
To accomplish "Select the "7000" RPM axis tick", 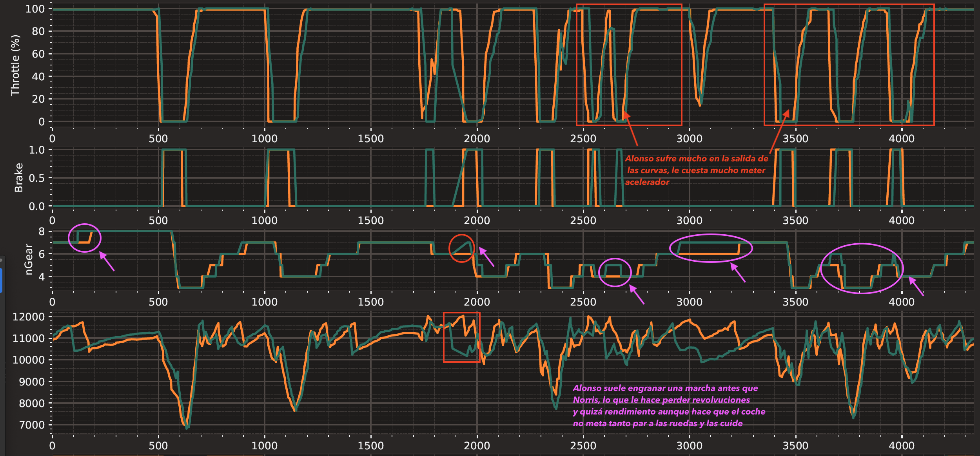I will [32, 425].
